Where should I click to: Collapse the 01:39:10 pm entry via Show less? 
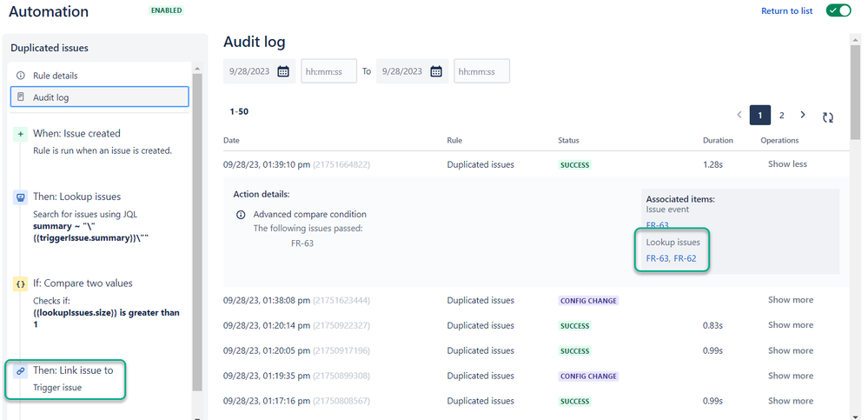coord(787,164)
